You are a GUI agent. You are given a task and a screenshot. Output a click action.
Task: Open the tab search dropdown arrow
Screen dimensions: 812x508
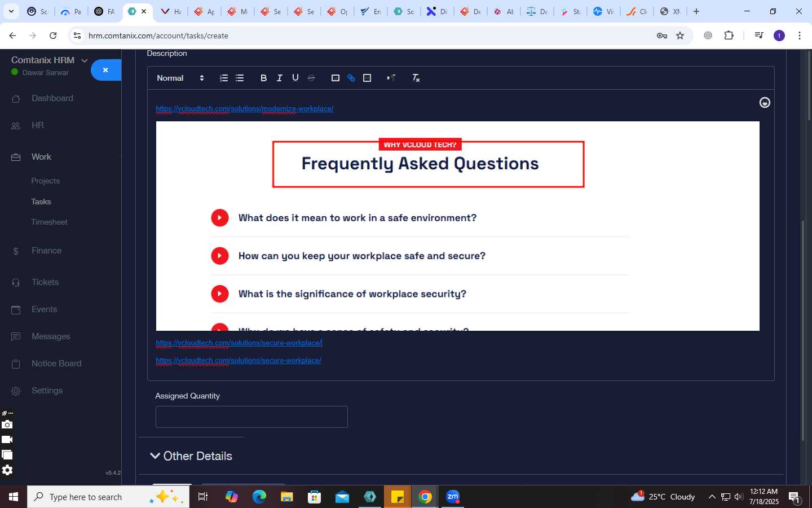(11, 11)
